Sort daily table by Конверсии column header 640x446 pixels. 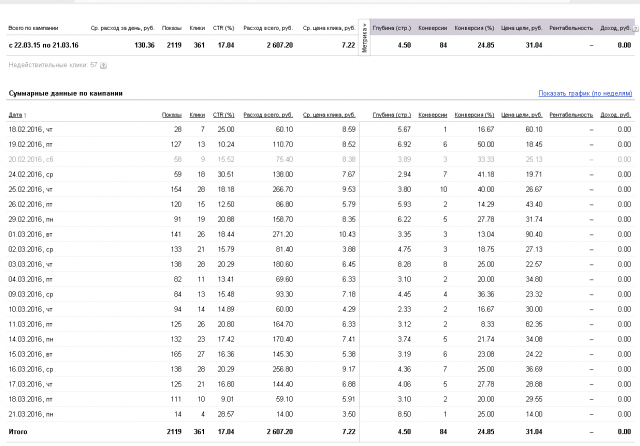pos(433,115)
